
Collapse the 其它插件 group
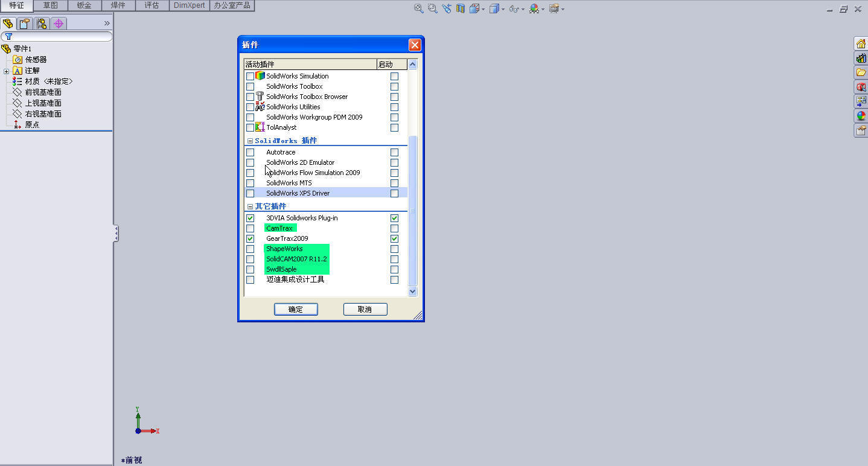tap(250, 206)
